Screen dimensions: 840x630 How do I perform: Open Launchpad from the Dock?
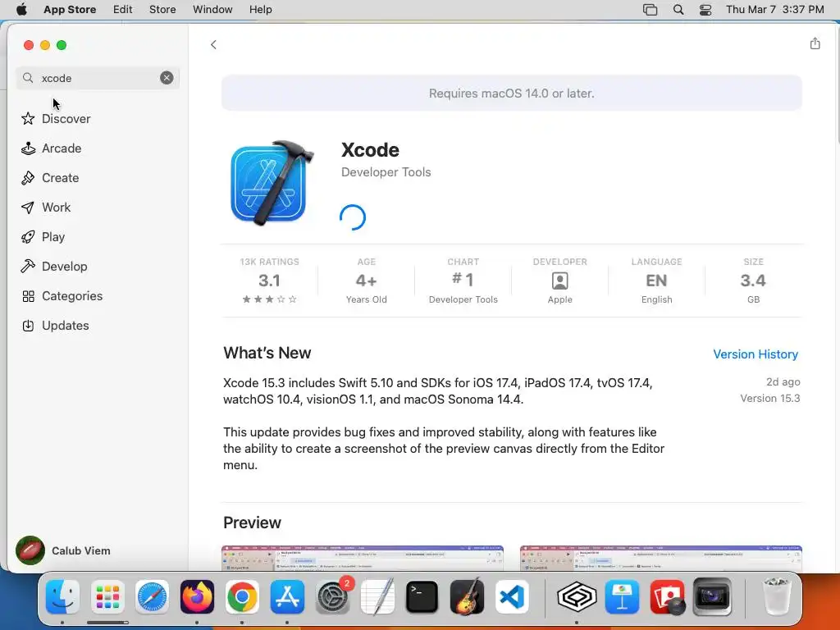coord(107,596)
